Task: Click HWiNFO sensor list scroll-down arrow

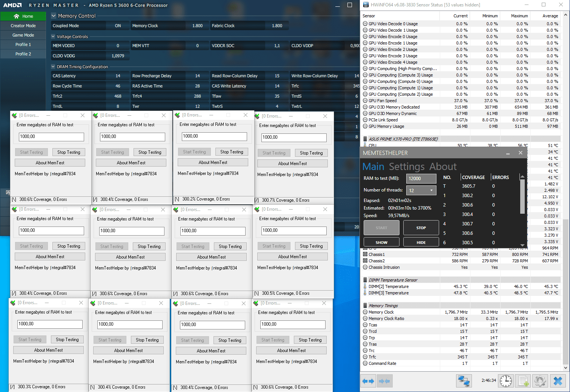Action: click(x=565, y=367)
